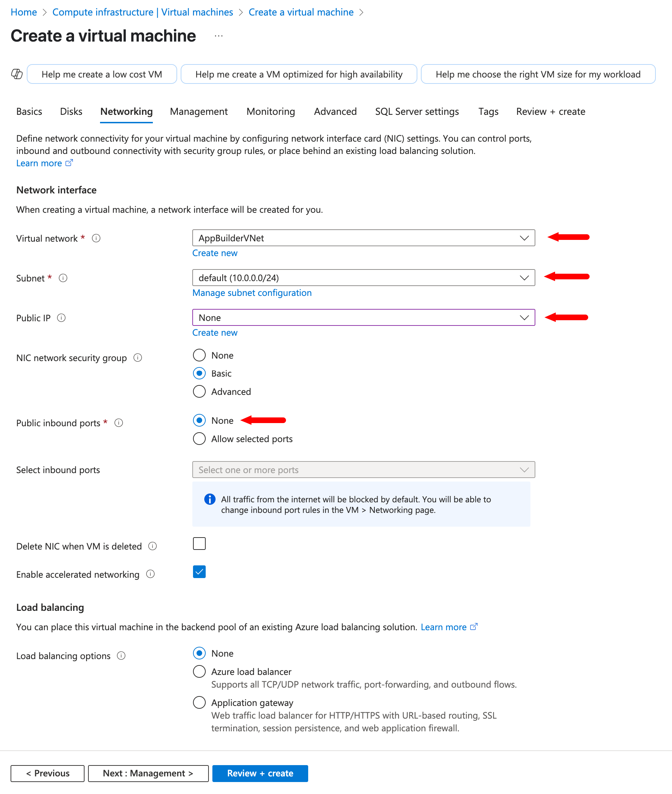
Task: Click the Copilot icon beside suggestion buttons
Action: point(17,74)
